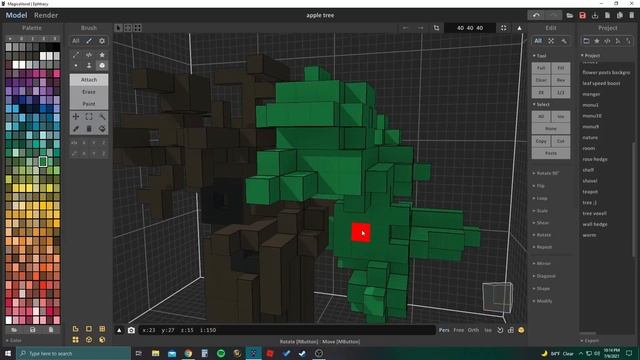The width and height of the screenshot is (640, 360).
Task: Click the camera screenshot icon
Action: (x=131, y=330)
